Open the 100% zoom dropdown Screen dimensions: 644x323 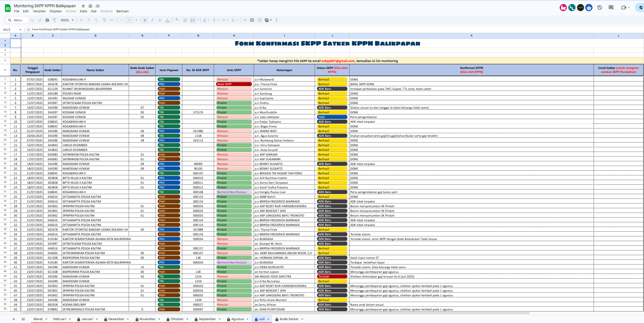[x=67, y=20]
